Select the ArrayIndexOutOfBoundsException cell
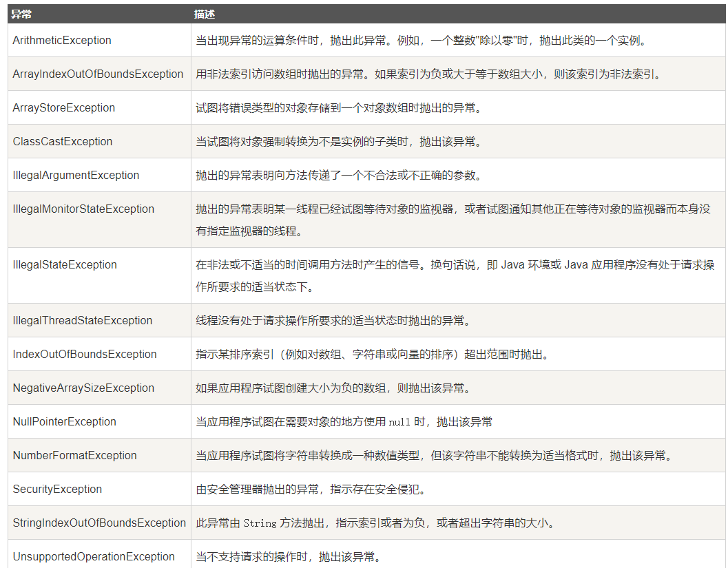728x568 pixels. tap(98, 74)
